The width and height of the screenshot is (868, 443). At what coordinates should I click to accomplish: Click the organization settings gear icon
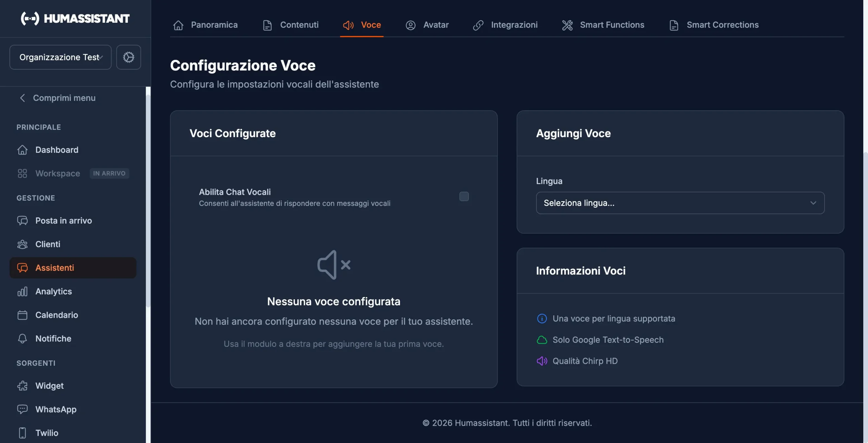(129, 57)
